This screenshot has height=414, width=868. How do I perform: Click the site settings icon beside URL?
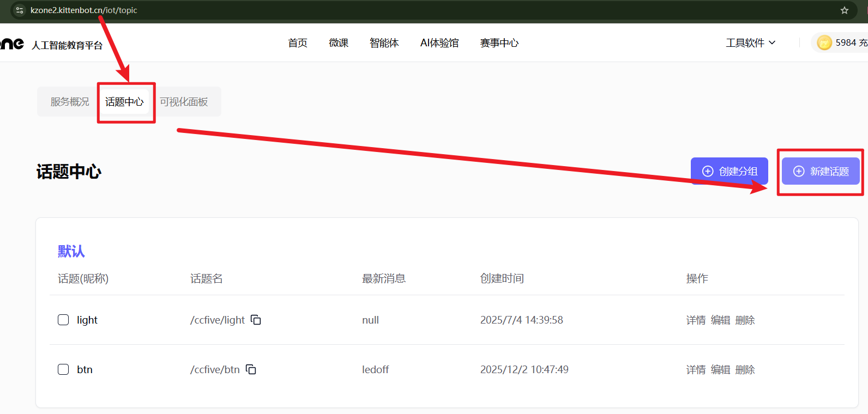[20, 10]
